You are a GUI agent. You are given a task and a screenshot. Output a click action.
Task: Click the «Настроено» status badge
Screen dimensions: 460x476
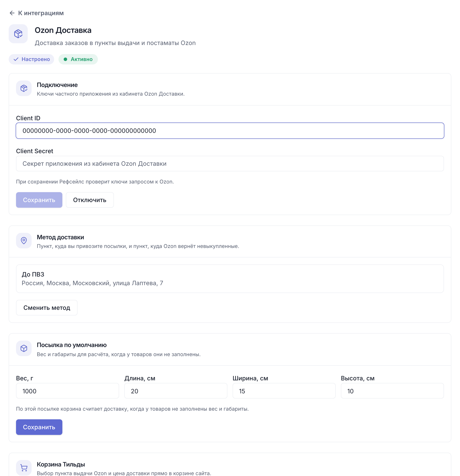pos(31,59)
